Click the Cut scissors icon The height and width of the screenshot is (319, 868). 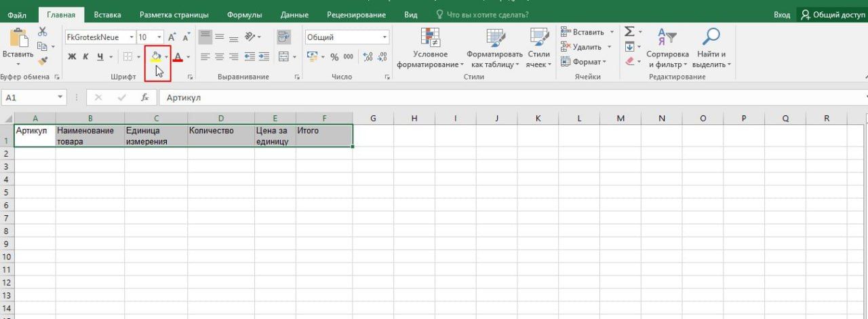tap(43, 32)
